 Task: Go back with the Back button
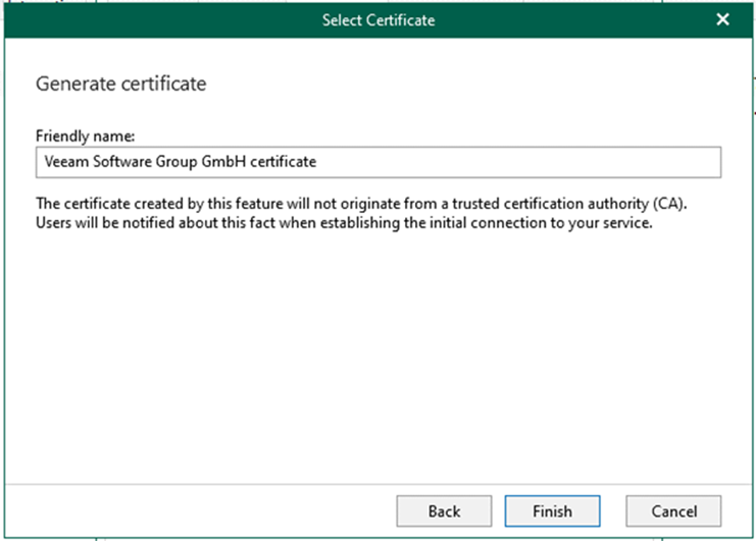coord(444,512)
